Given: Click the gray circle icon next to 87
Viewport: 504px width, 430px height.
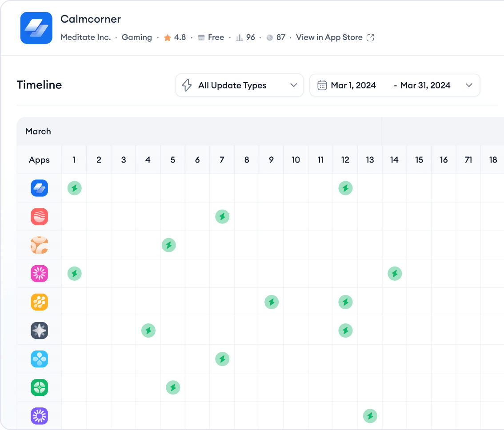Looking at the screenshot, I should click(x=270, y=38).
